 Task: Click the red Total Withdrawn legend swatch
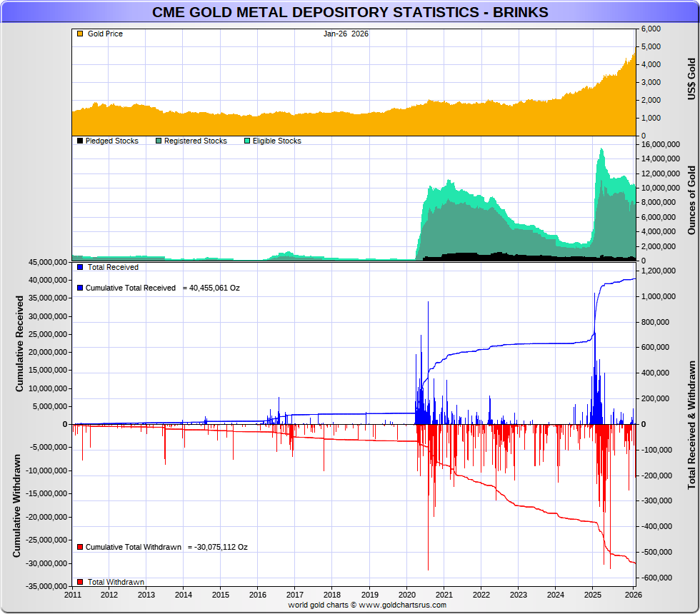point(80,582)
